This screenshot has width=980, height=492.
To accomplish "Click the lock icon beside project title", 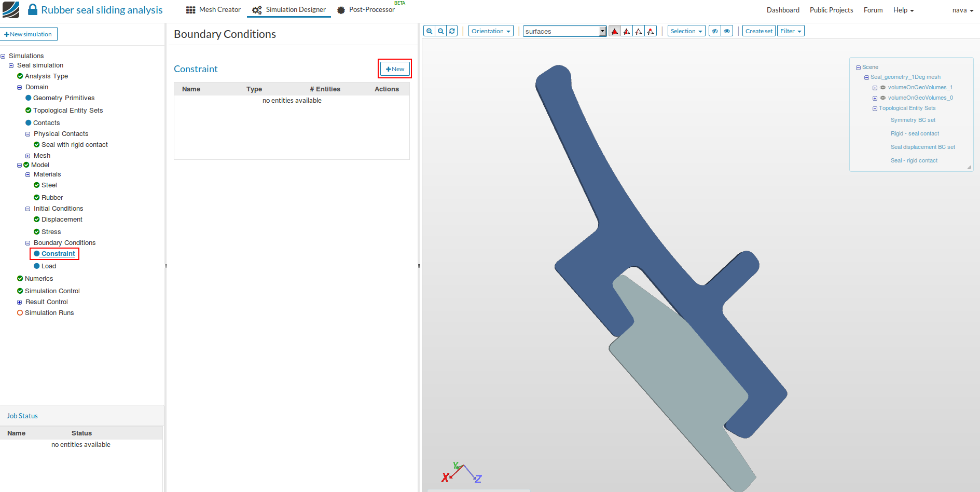I will pyautogui.click(x=33, y=10).
